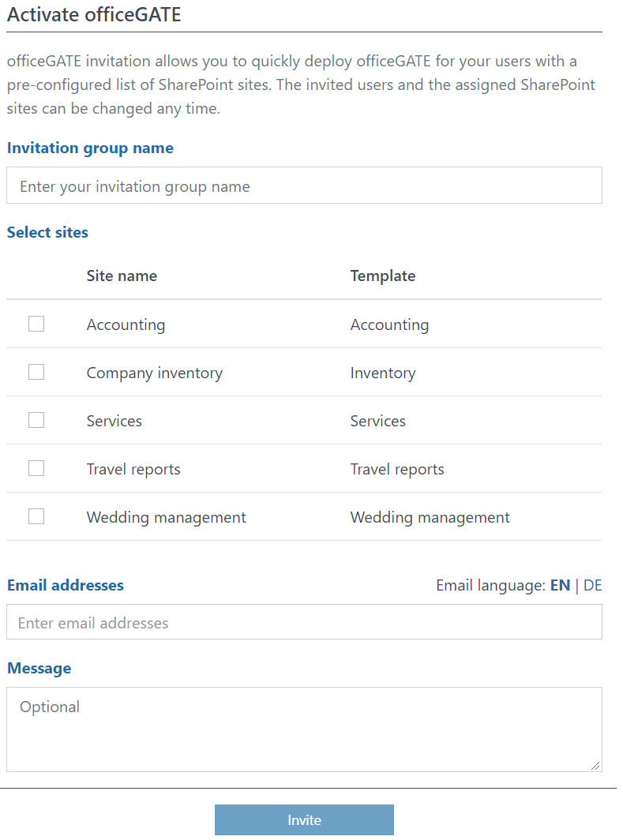Click the Message box resize handle
This screenshot has height=840, width=623.
pos(595,765)
